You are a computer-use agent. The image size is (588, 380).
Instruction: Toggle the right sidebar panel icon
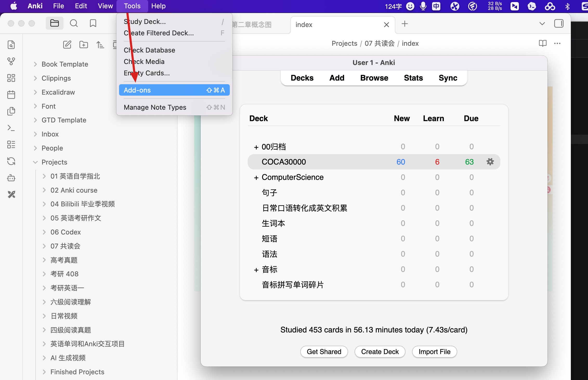(x=559, y=24)
